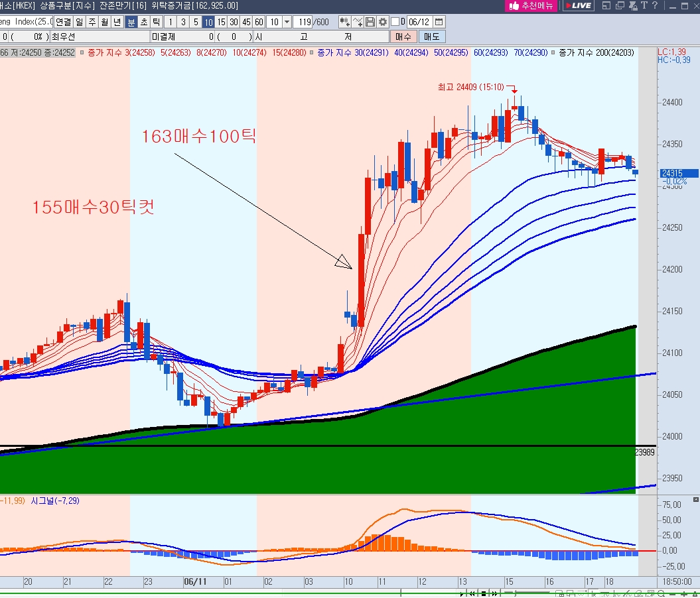Set interval to 1 minute

[170, 22]
